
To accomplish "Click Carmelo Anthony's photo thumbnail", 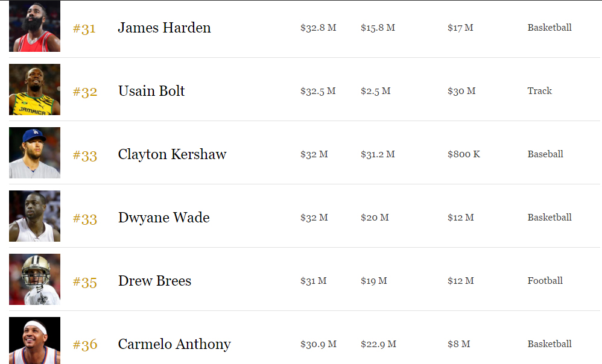I will point(34,341).
